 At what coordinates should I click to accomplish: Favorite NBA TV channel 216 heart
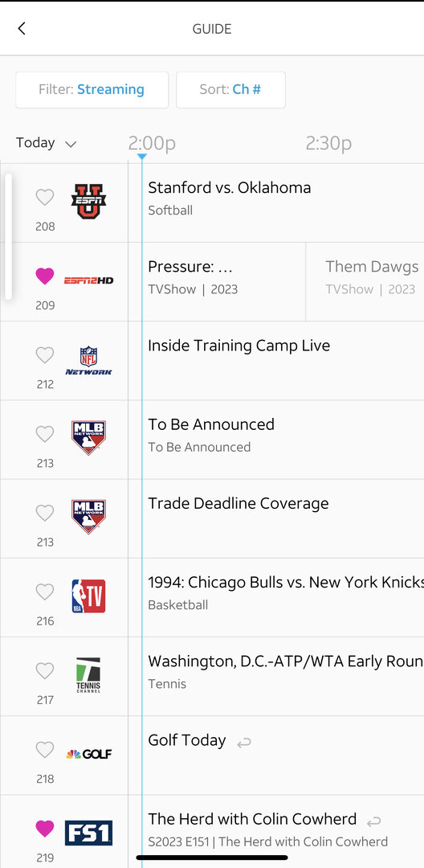point(45,592)
